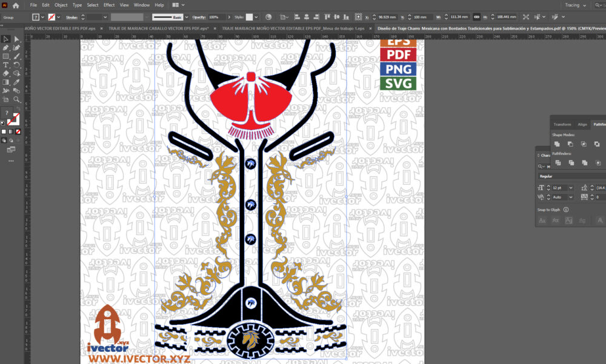Select the Paintbrush tool
The image size is (606, 364).
coord(16,56)
